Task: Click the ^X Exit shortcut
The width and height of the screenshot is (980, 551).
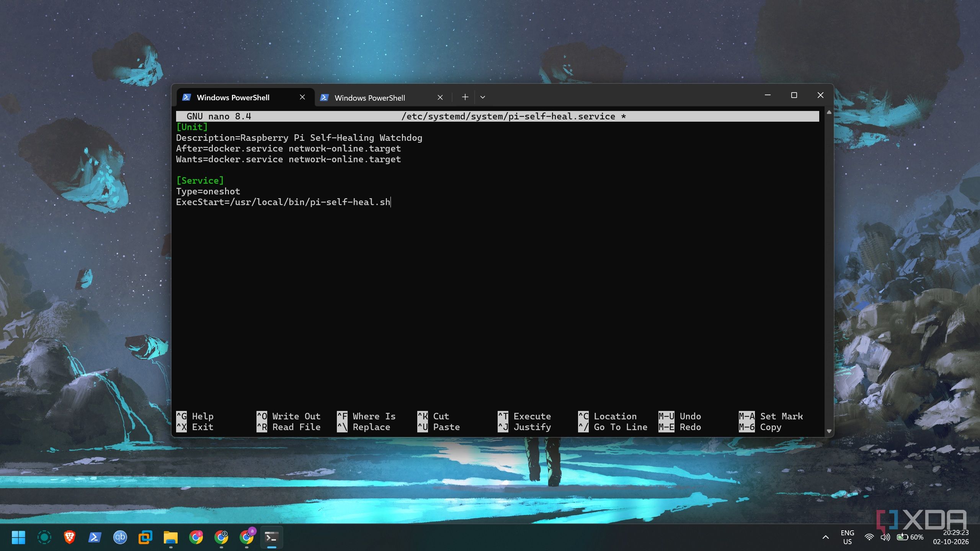Action: tap(194, 427)
